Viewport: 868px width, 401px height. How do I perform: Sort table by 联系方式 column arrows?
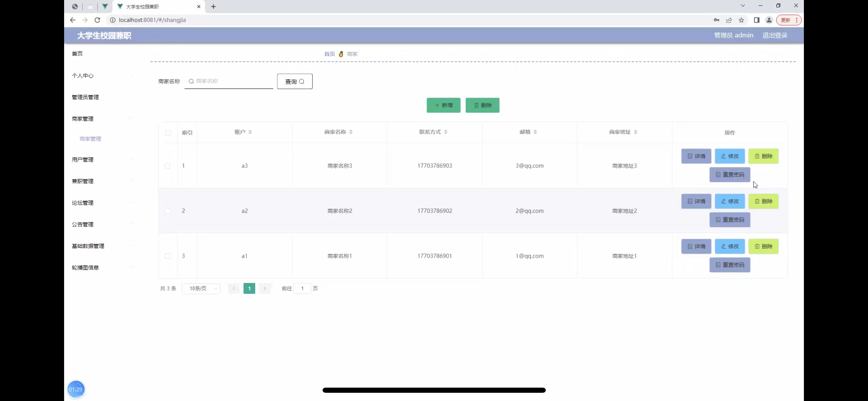coord(446,132)
